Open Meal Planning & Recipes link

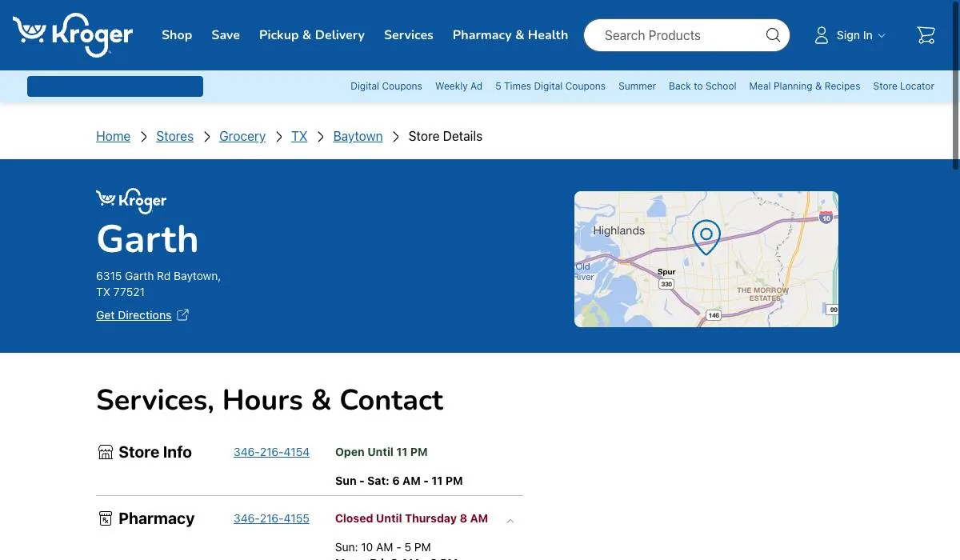coord(805,86)
